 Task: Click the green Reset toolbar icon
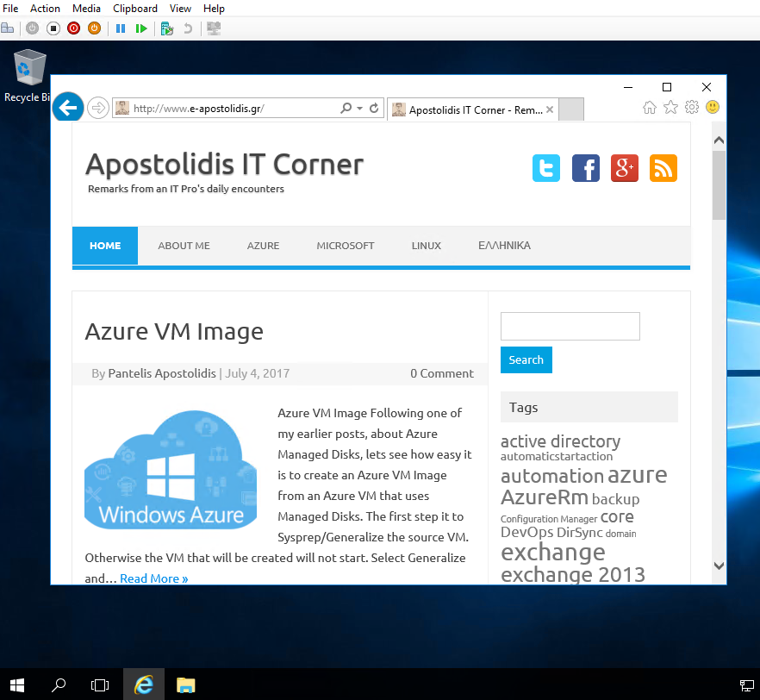[x=141, y=28]
